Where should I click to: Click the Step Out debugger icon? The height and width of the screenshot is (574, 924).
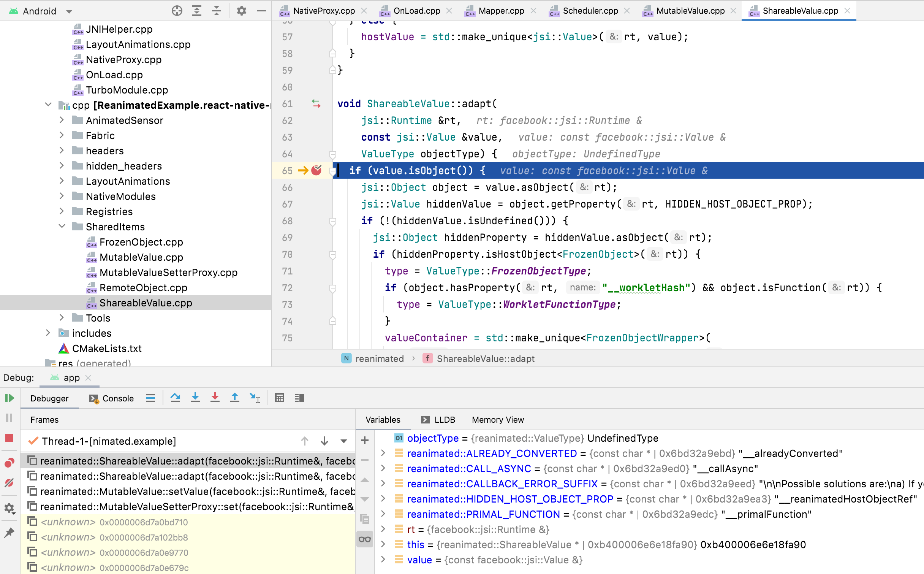coord(235,398)
